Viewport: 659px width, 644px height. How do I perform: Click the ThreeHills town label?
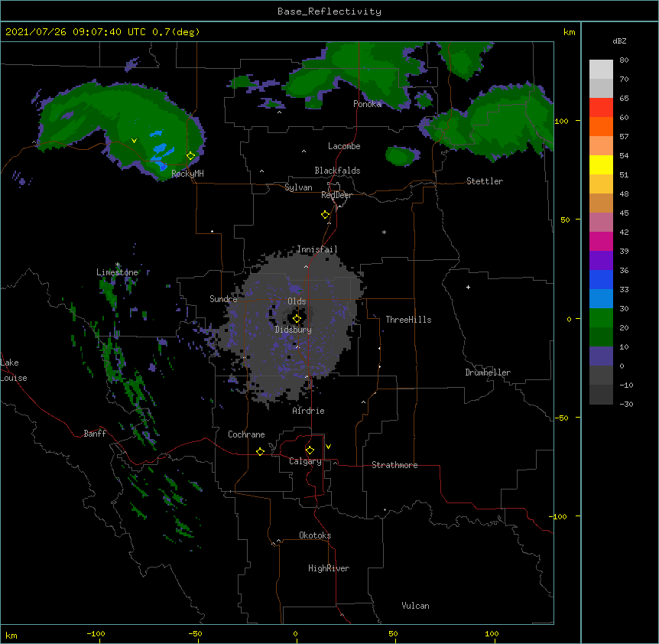[x=408, y=320]
